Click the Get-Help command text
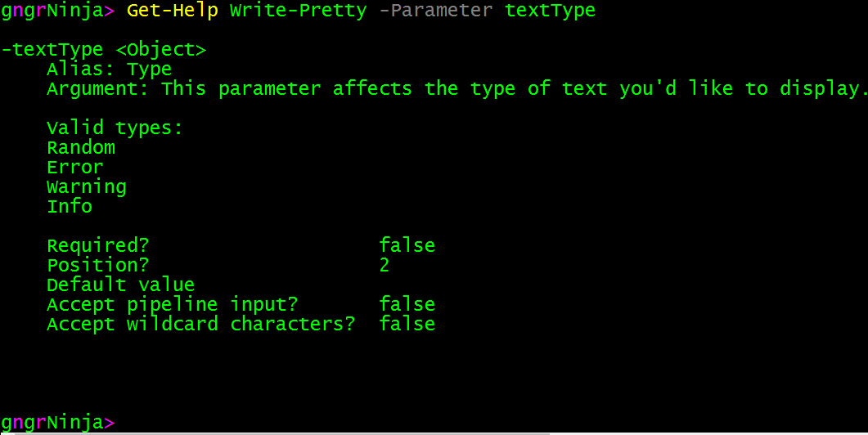 [172, 11]
